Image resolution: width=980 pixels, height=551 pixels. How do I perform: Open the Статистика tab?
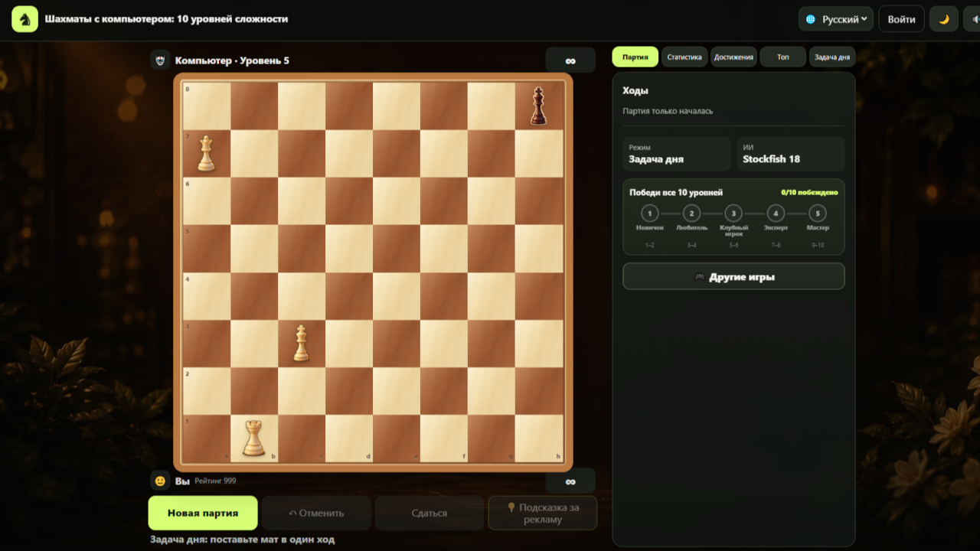(684, 57)
